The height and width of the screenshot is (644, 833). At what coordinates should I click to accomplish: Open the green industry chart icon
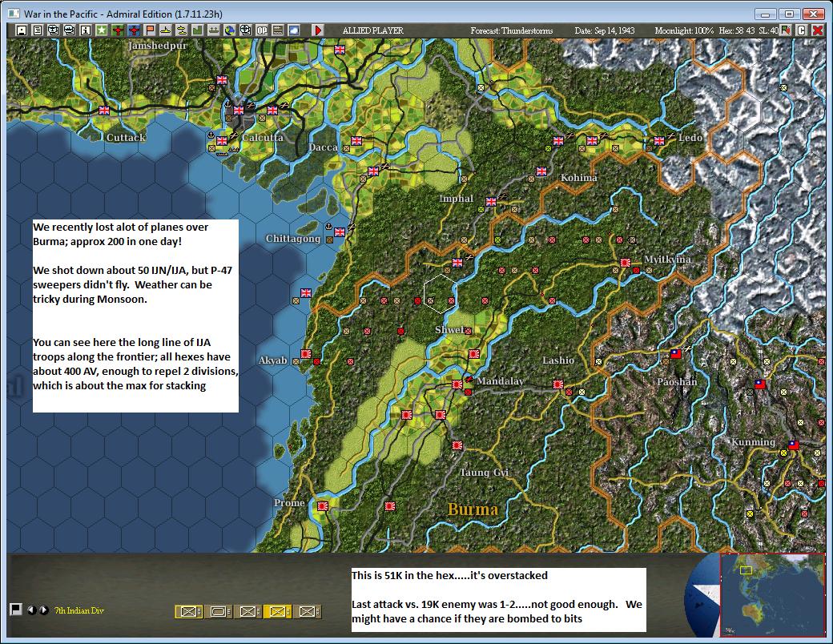pos(197,30)
